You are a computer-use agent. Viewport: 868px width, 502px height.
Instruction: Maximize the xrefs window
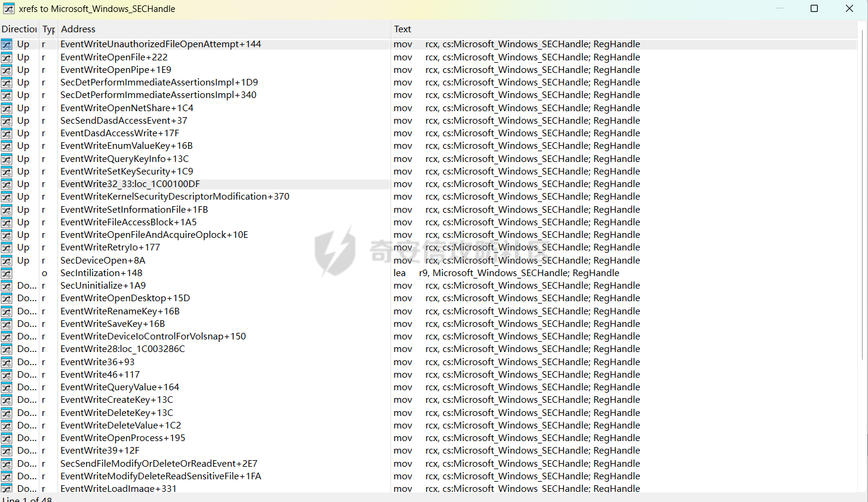pyautogui.click(x=814, y=9)
